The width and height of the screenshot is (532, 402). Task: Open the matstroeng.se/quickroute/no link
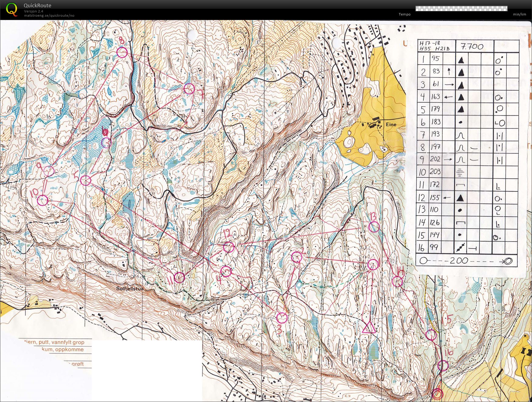pyautogui.click(x=49, y=16)
